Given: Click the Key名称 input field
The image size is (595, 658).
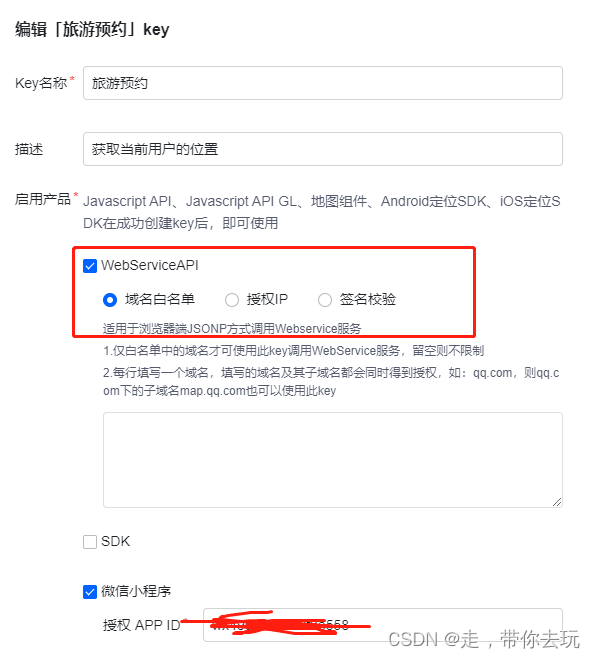Looking at the screenshot, I should click(x=323, y=83).
